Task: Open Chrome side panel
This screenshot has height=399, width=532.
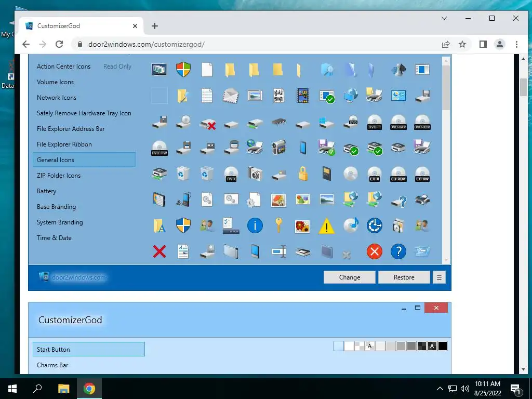Action: (483, 45)
